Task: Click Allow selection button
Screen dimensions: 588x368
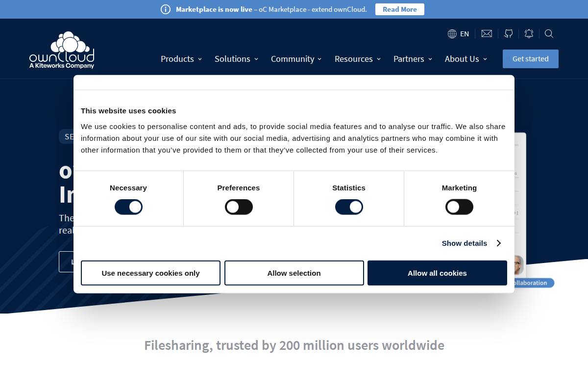Action: 294,273
